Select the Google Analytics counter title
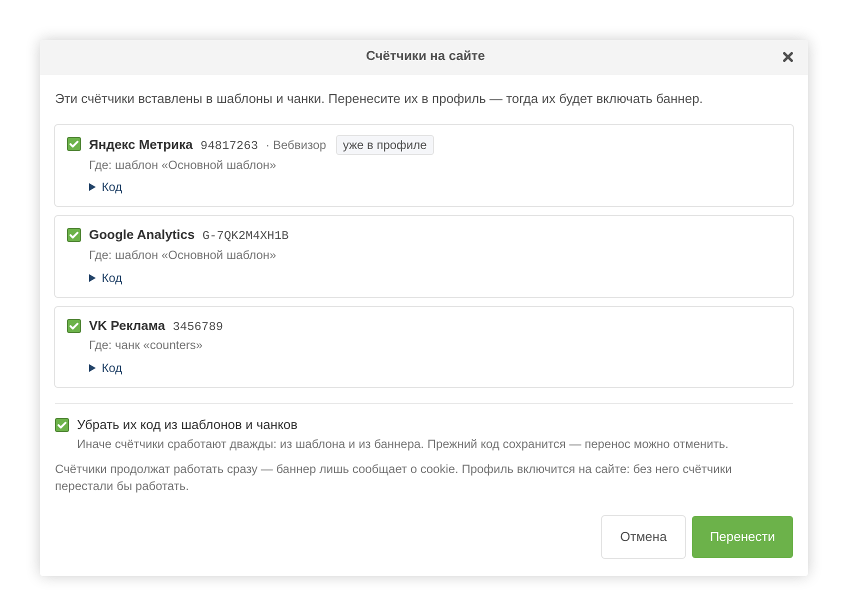 tap(141, 234)
